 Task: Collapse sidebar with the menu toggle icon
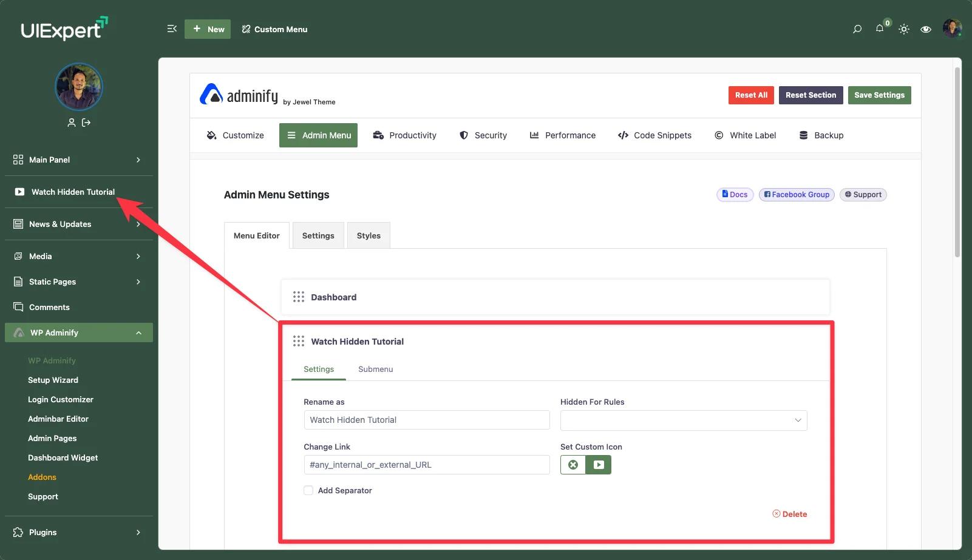click(x=172, y=29)
